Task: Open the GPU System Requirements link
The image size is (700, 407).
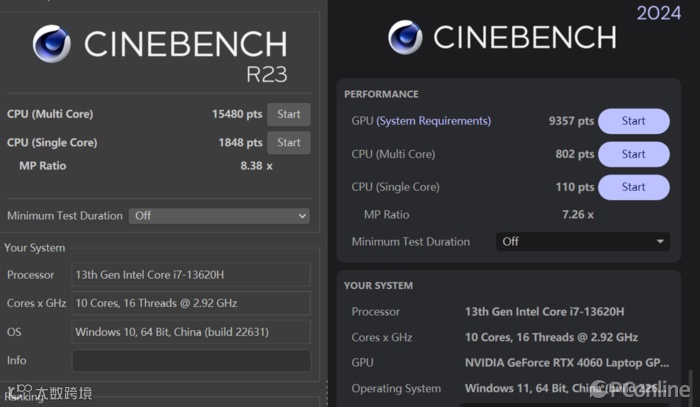Action: [x=434, y=121]
